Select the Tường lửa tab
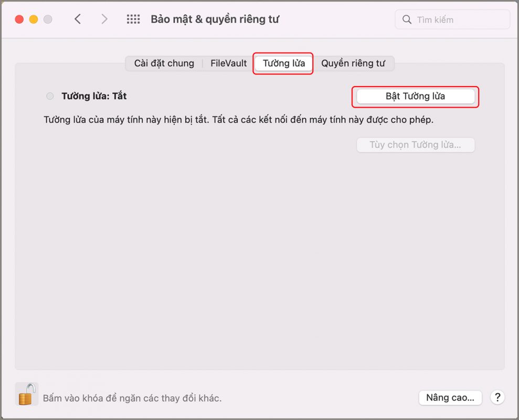This screenshot has width=519, height=420. tap(283, 64)
